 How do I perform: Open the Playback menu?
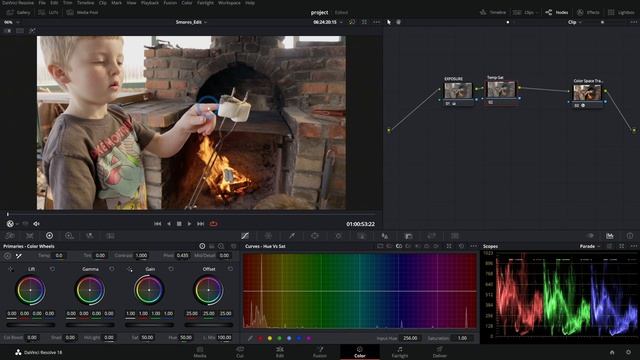[150, 2]
